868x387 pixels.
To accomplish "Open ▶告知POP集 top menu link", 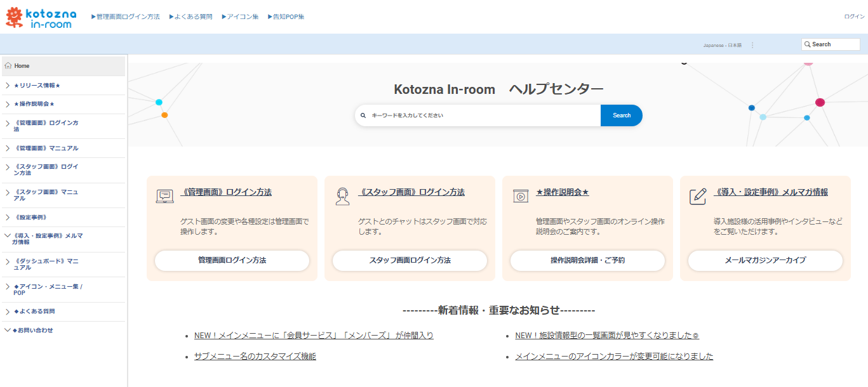I will point(286,16).
